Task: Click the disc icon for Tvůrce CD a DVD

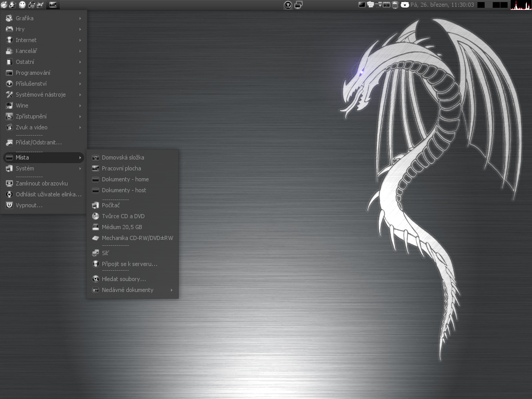Action: [96, 216]
